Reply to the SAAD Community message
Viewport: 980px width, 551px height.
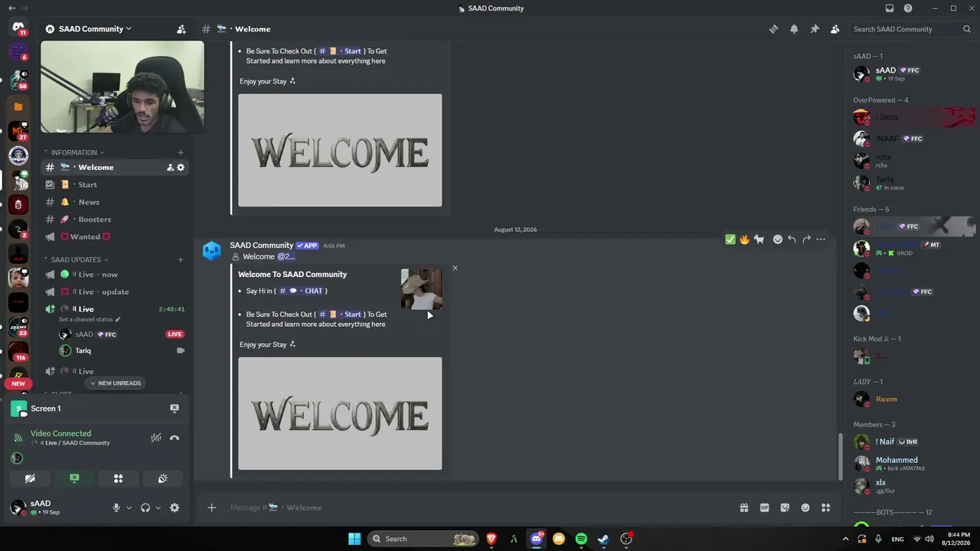tap(792, 240)
